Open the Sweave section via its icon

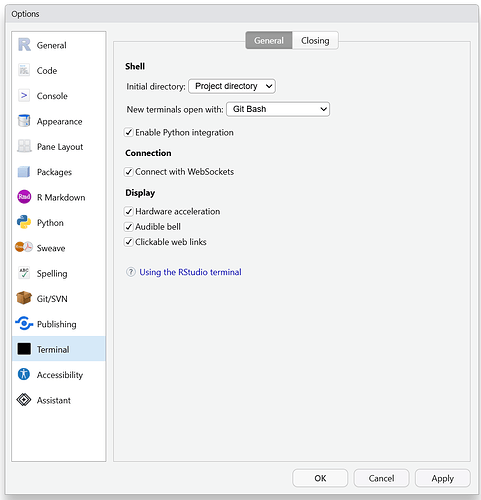(24, 247)
